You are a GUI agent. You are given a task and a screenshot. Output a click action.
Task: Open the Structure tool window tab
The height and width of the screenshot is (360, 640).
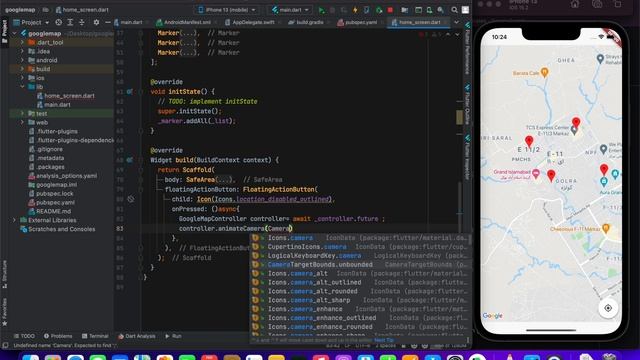pyautogui.click(x=4, y=274)
